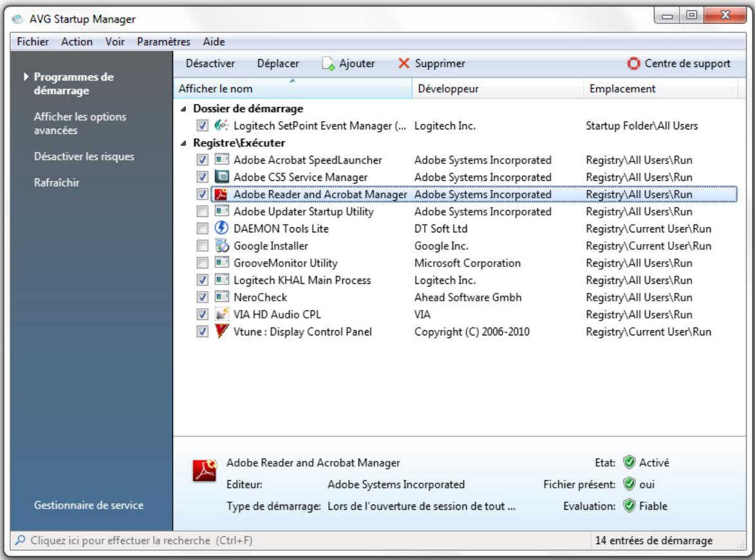
Task: Click the NeroCheck row icon
Action: pyautogui.click(x=221, y=297)
